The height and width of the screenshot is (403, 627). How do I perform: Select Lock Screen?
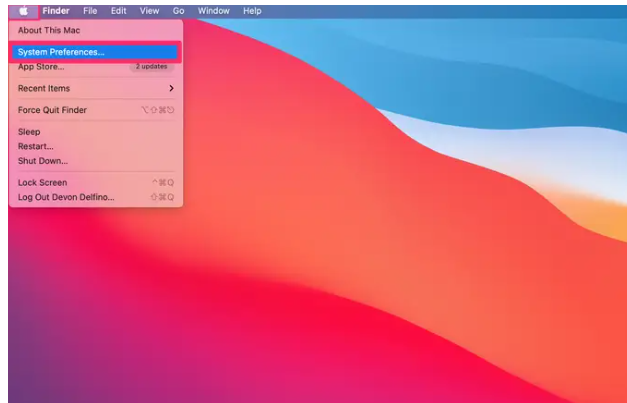tap(96, 182)
